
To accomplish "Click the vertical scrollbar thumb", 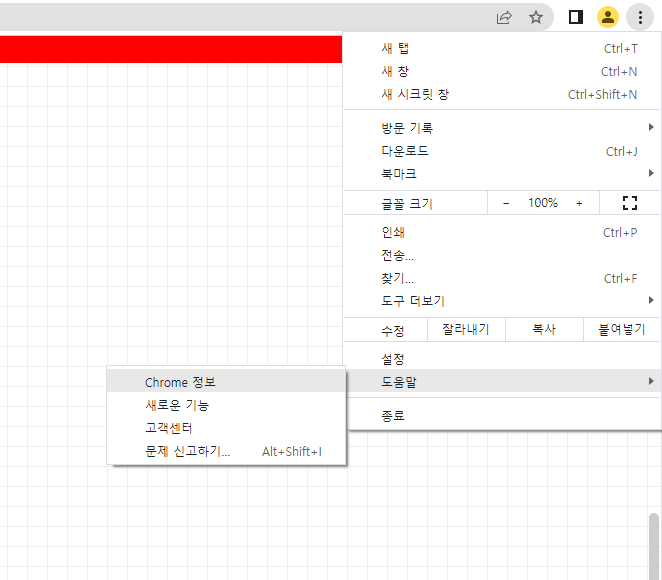I will pos(654,545).
